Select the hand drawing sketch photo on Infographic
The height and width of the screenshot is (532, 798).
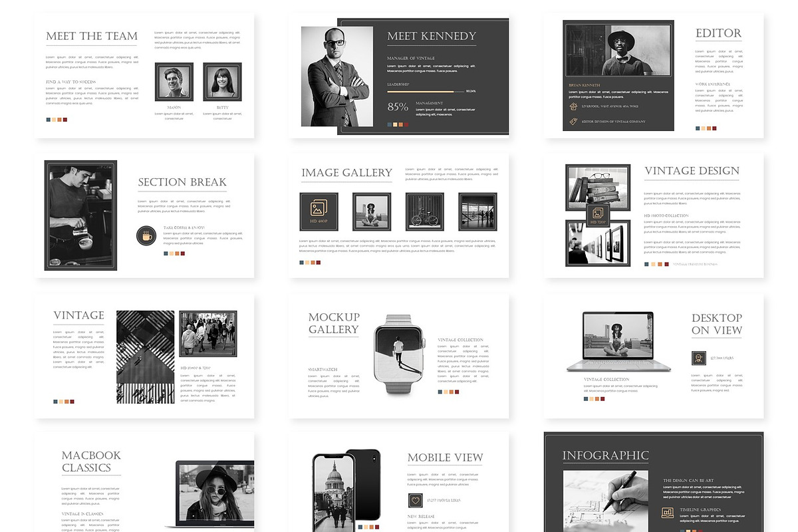pyautogui.click(x=606, y=501)
